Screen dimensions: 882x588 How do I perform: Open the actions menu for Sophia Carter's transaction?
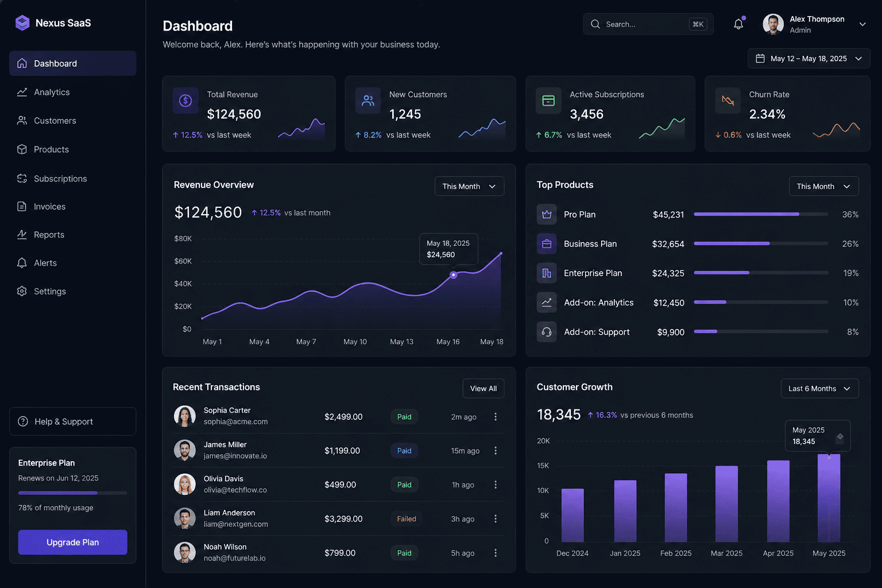point(496,417)
